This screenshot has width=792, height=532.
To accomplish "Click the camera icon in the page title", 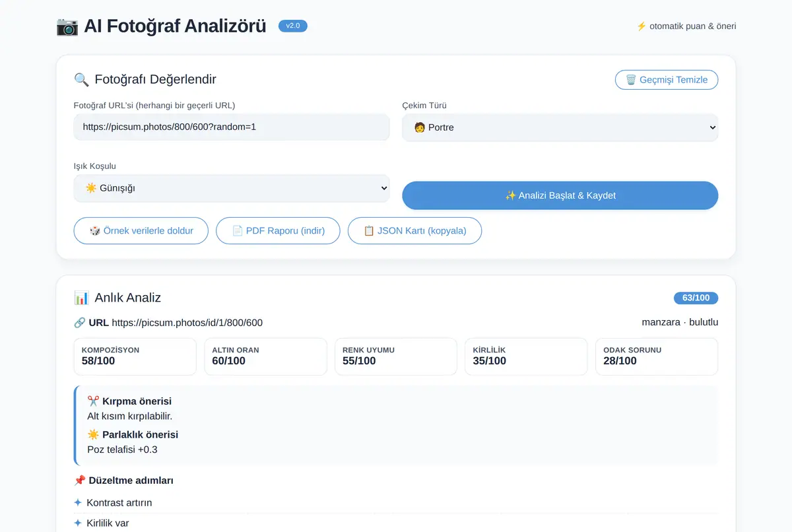I will click(x=67, y=26).
